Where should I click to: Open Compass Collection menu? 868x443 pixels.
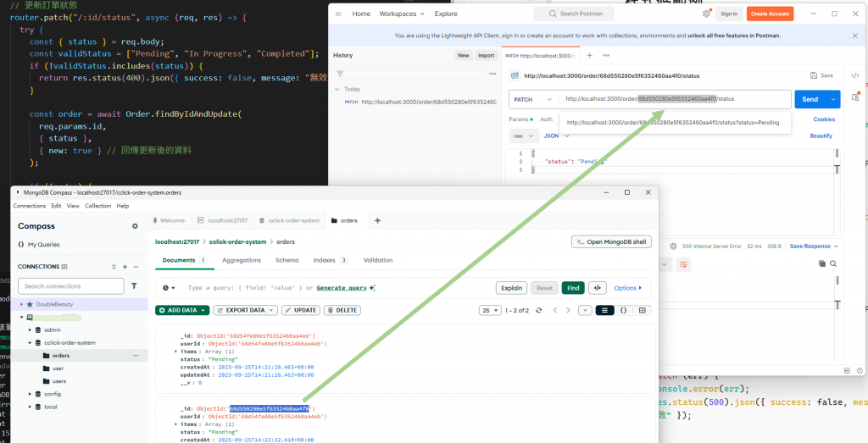[98, 206]
